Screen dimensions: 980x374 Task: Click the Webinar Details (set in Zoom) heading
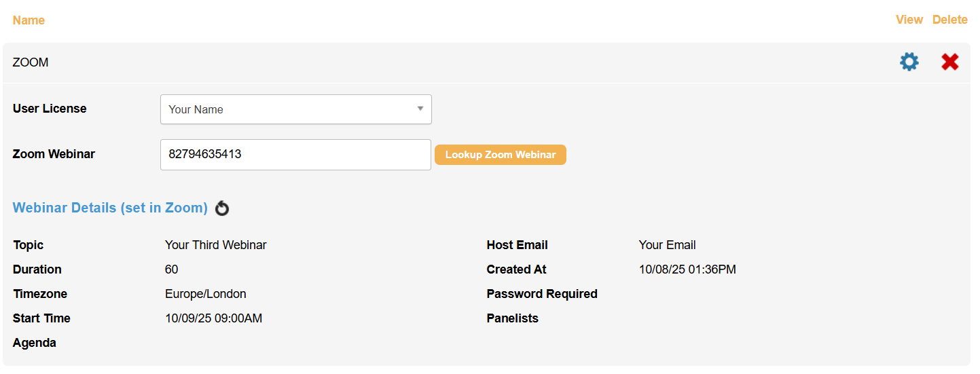click(110, 208)
